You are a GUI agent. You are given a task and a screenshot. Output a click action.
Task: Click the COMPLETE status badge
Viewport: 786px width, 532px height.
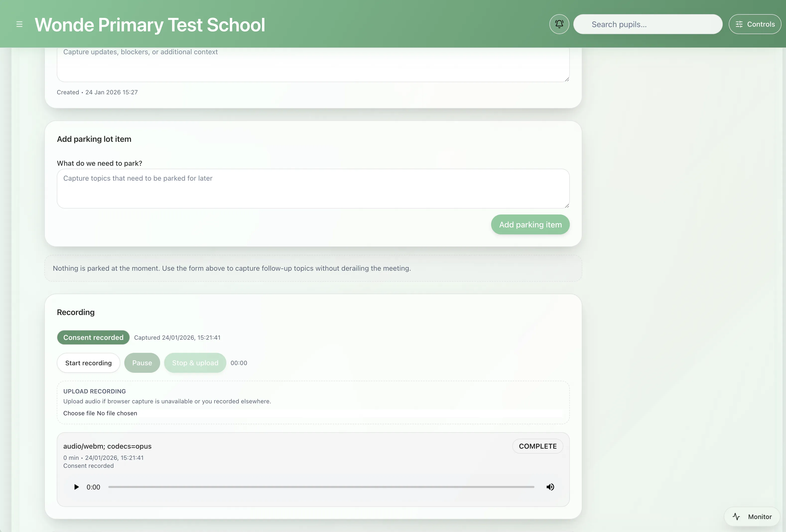pos(537,446)
